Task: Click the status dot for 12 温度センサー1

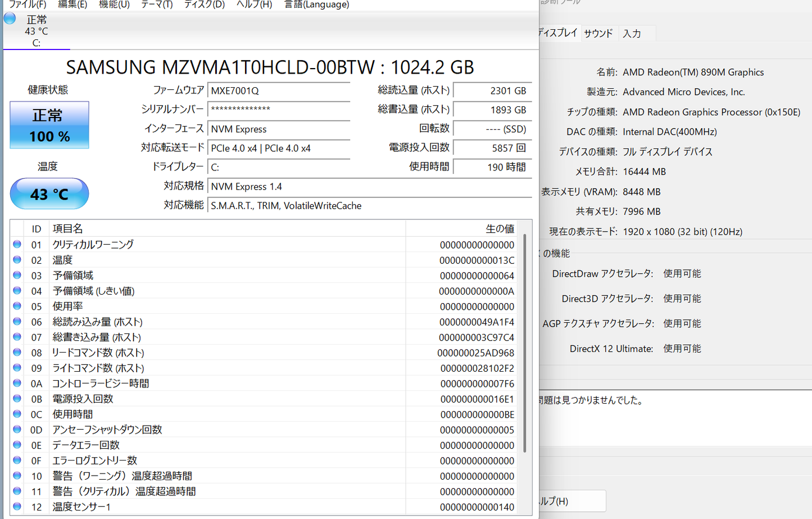Action: pos(17,507)
